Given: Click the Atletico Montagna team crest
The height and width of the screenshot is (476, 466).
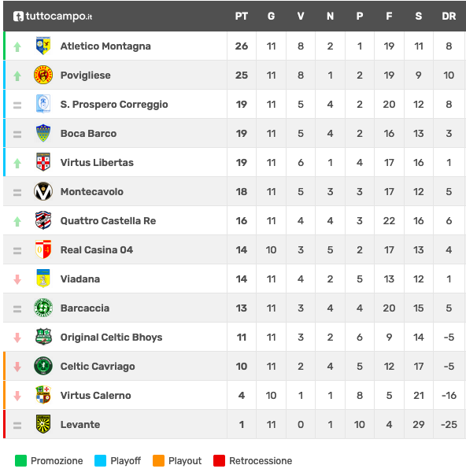Looking at the screenshot, I should coord(43,46).
